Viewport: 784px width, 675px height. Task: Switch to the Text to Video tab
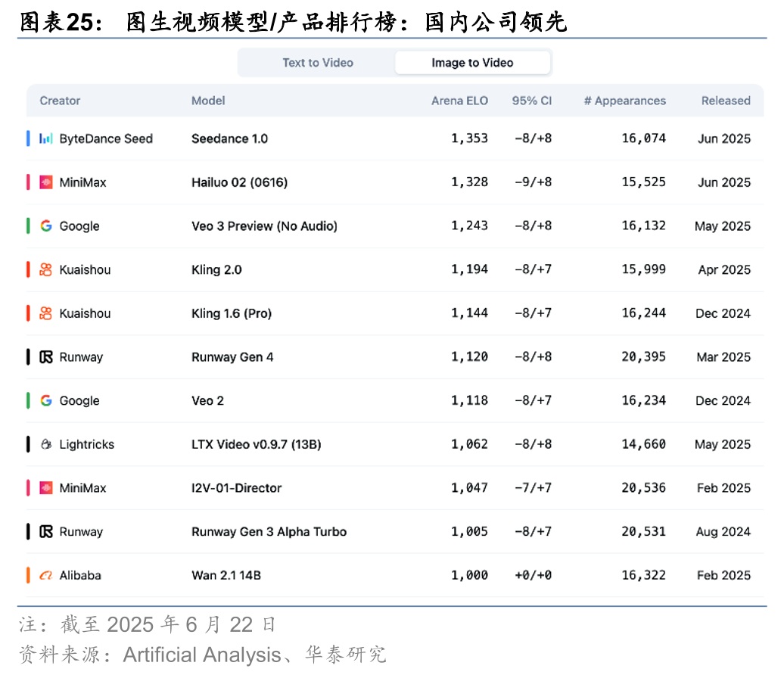pyautogui.click(x=318, y=63)
